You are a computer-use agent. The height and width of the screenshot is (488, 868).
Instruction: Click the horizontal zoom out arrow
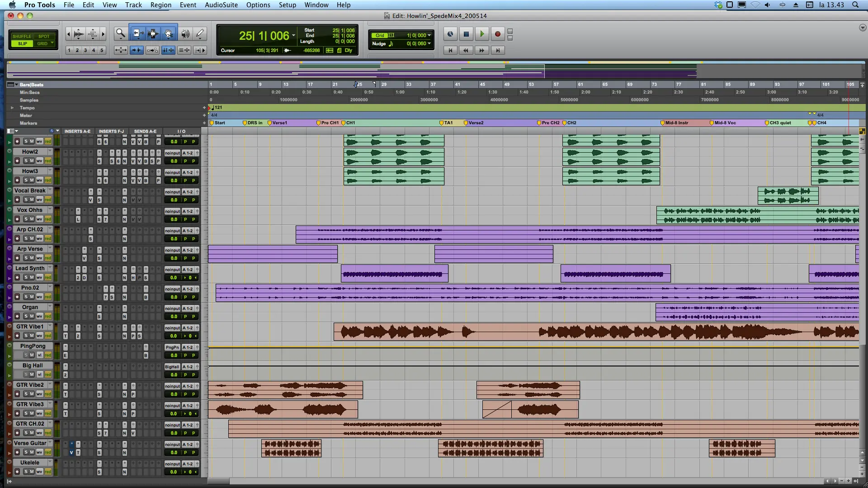pos(69,34)
